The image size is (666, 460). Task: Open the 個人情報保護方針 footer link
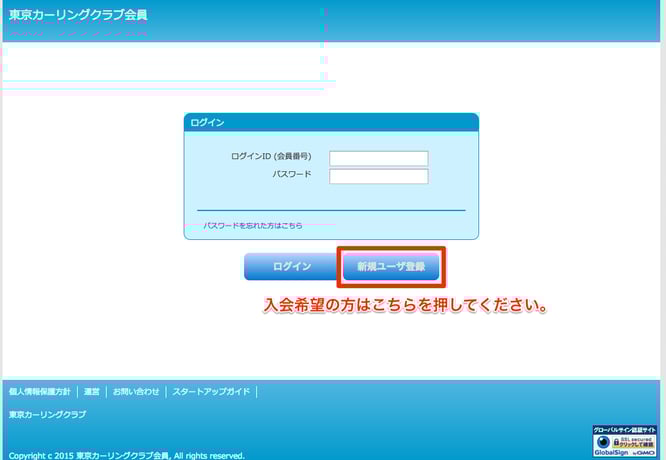(x=40, y=392)
